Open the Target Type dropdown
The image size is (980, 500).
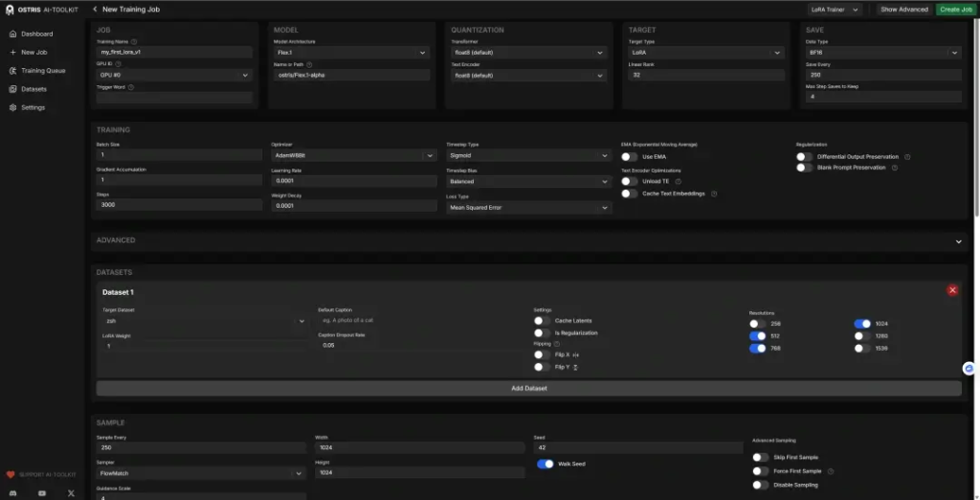pos(706,54)
